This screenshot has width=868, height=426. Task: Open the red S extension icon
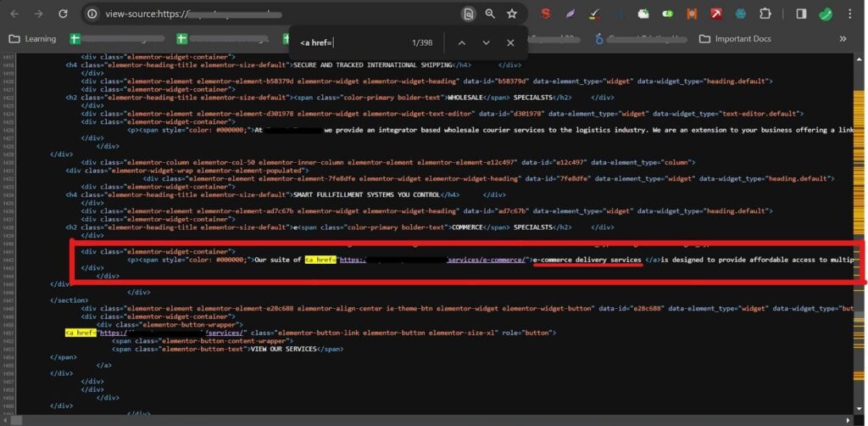point(546,14)
